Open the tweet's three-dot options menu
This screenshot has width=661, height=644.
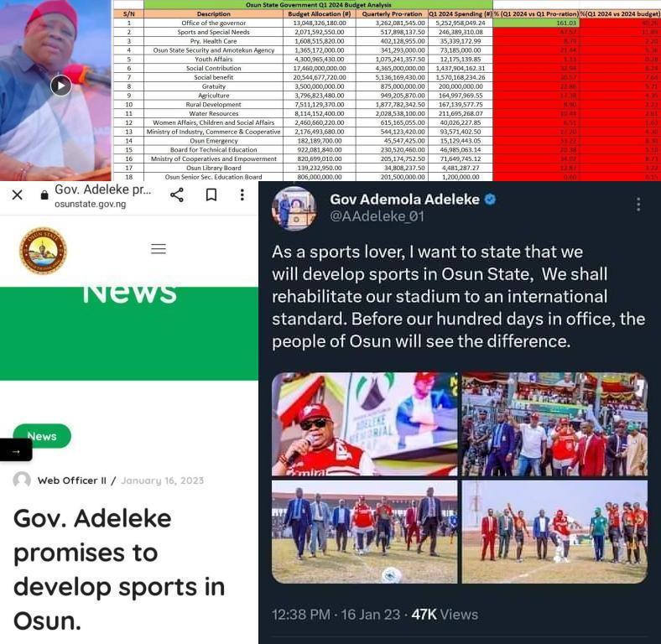pyautogui.click(x=638, y=204)
